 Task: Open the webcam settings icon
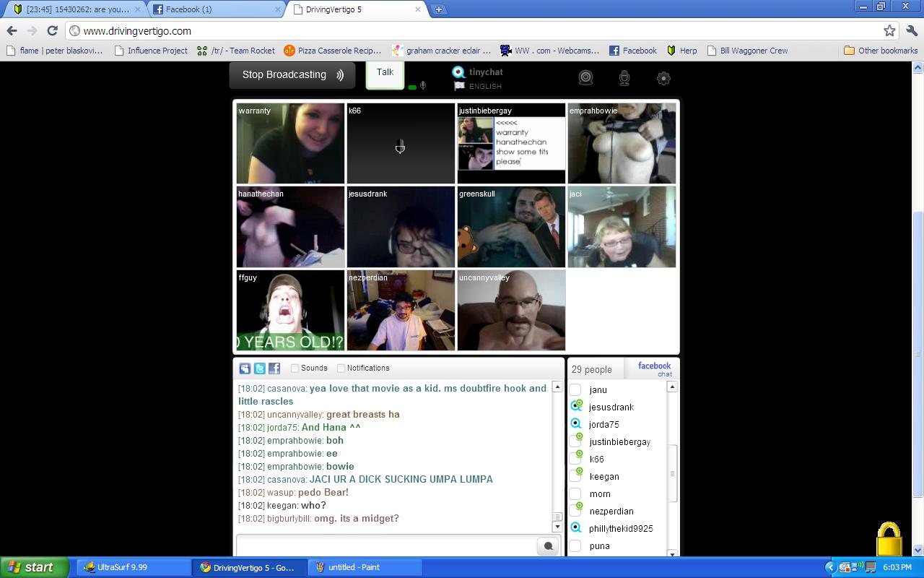pos(585,78)
